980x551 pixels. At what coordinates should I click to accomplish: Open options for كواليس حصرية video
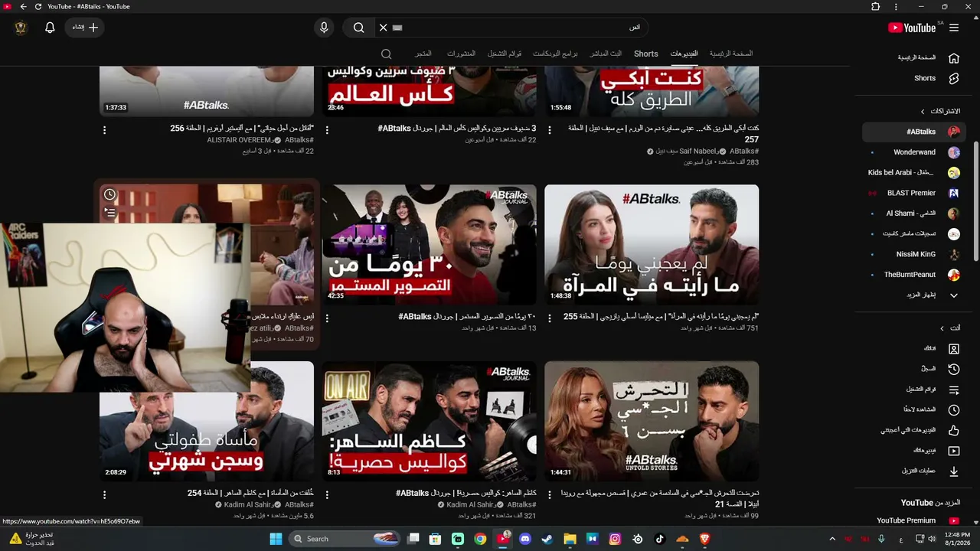(327, 494)
